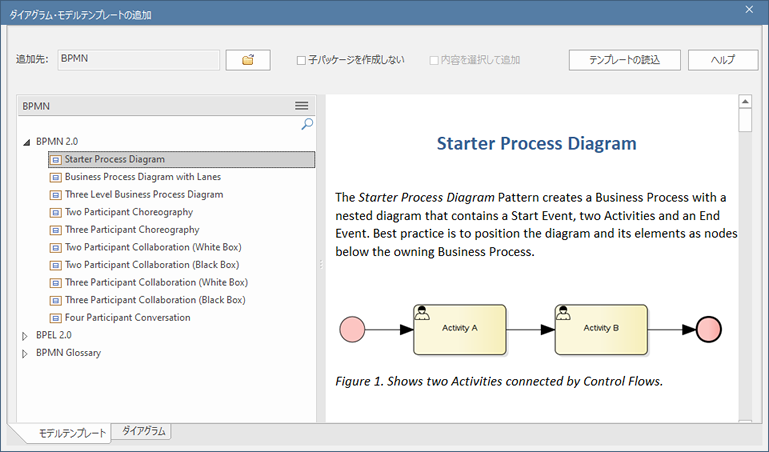Screen dimensions: 769x452
Task: Click the Figure 1 caption text
Action: [x=499, y=381]
